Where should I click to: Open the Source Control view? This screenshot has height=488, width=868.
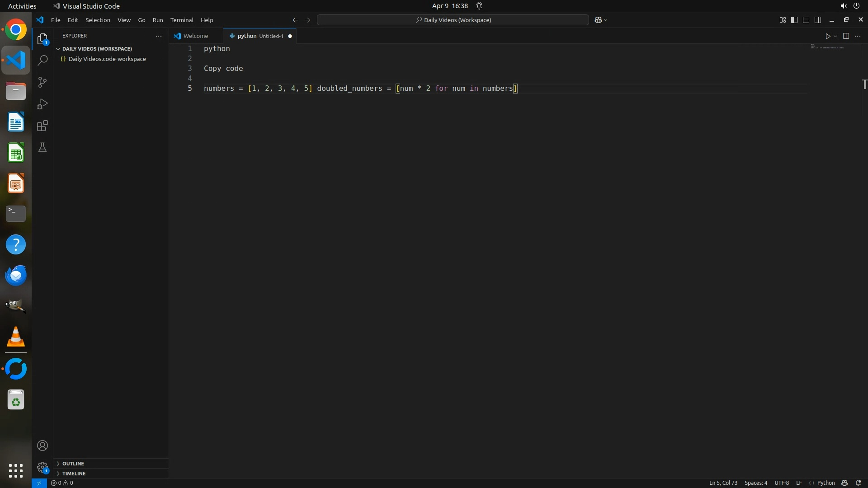click(42, 82)
